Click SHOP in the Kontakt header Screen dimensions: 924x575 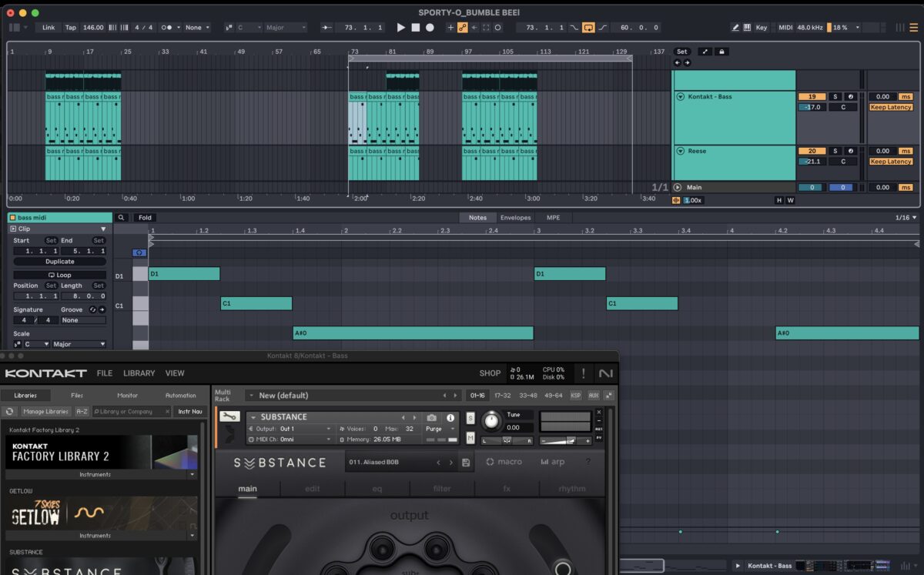click(x=490, y=373)
